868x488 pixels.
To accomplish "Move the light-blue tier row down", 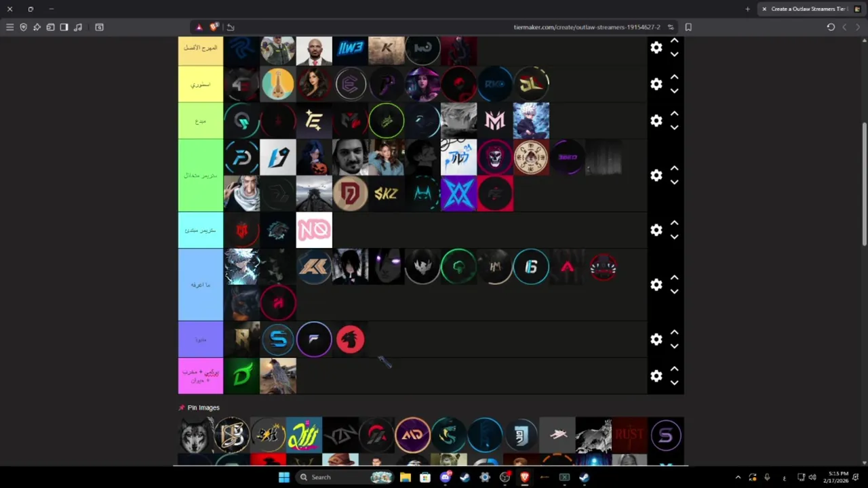I will pyautogui.click(x=674, y=291).
